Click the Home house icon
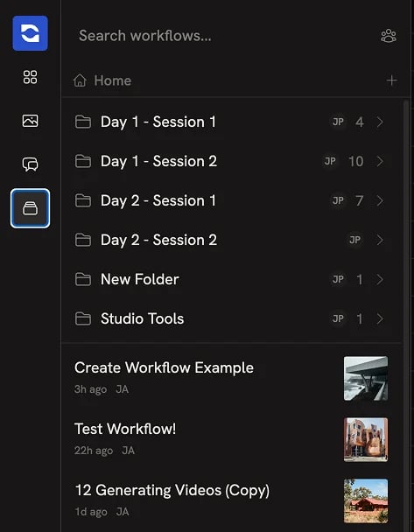Viewport: 414px width, 532px height. pos(80,80)
